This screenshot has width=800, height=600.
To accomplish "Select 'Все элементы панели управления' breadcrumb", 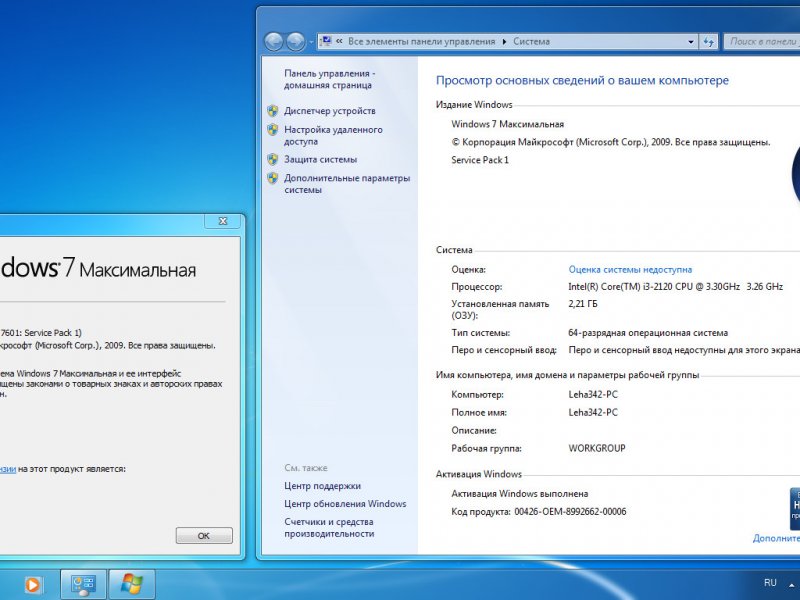I will [x=421, y=42].
